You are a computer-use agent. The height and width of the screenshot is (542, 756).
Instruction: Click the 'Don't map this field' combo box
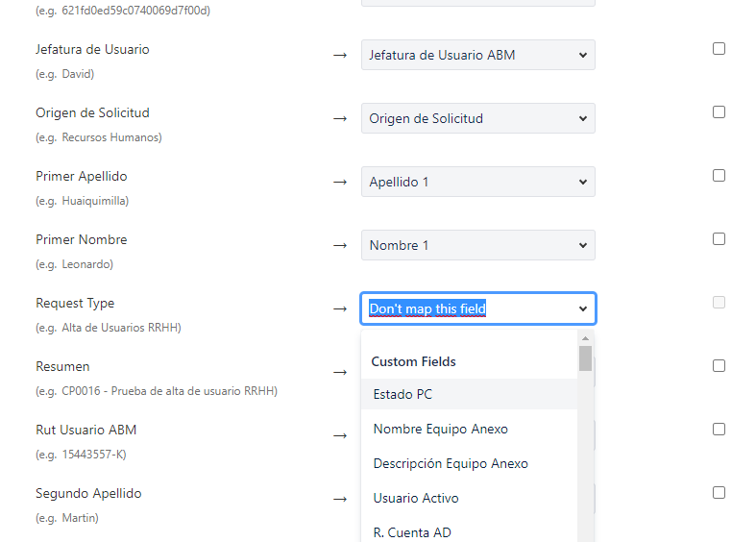477,308
